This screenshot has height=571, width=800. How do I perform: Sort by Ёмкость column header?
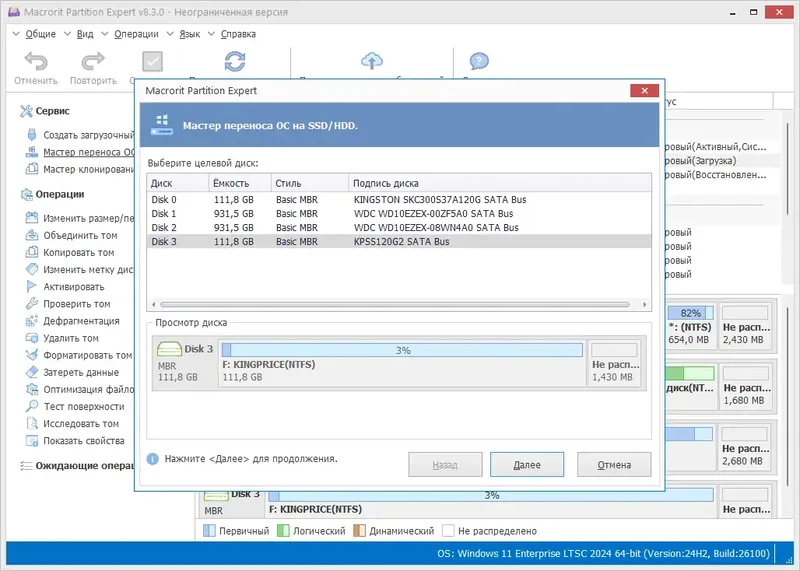click(x=240, y=183)
